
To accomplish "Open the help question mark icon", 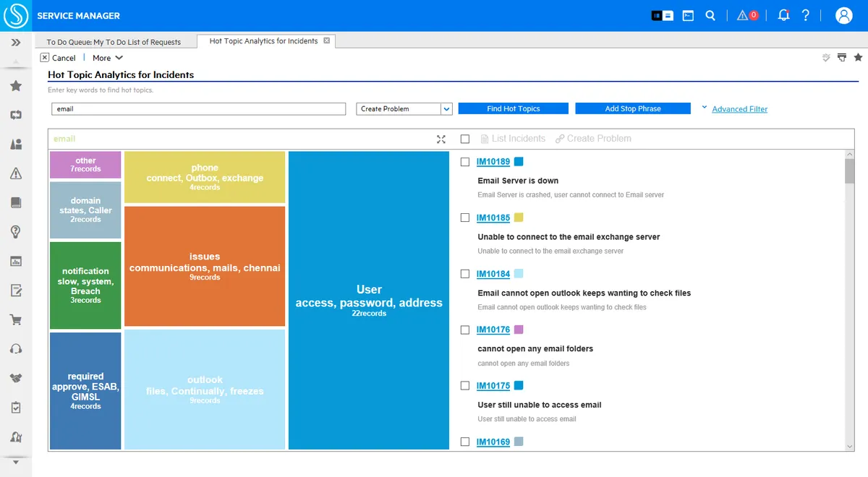I will pos(806,15).
